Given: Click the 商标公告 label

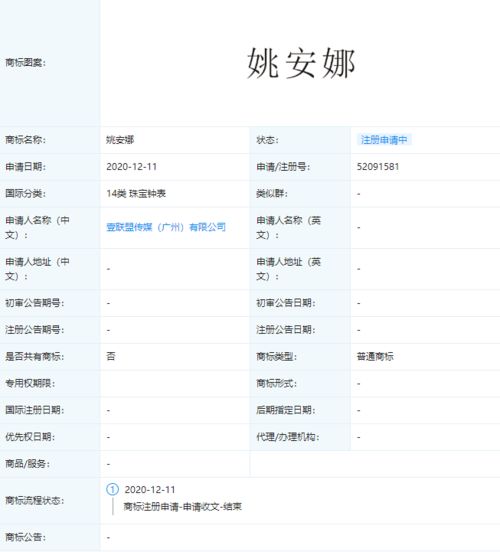Looking at the screenshot, I should [25, 537].
